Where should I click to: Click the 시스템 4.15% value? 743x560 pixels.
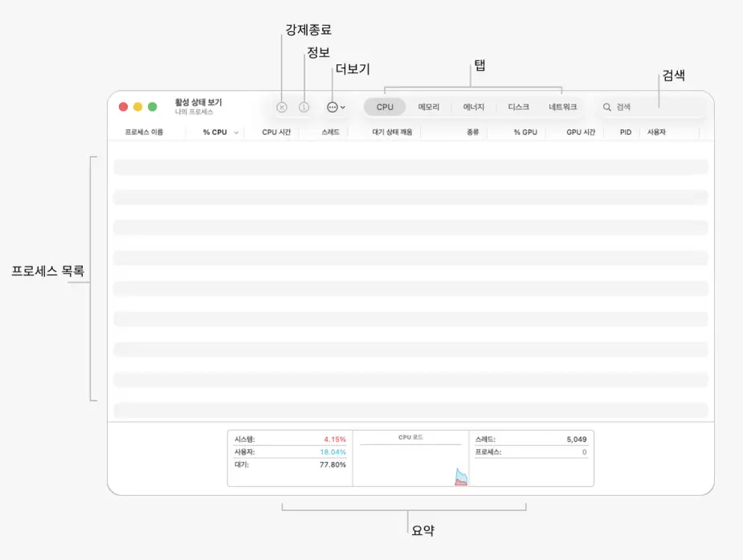point(334,439)
